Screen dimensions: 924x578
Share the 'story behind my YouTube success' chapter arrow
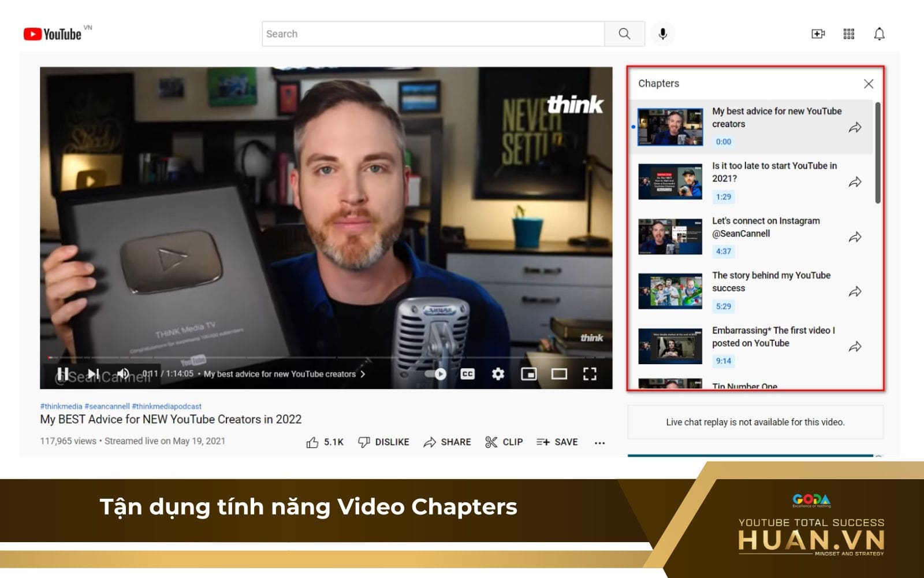tap(855, 292)
